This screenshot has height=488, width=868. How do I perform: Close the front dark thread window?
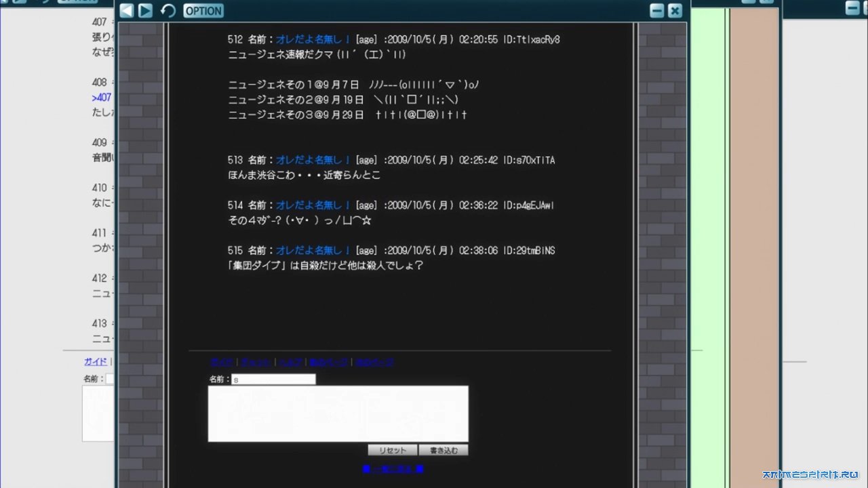coord(674,10)
